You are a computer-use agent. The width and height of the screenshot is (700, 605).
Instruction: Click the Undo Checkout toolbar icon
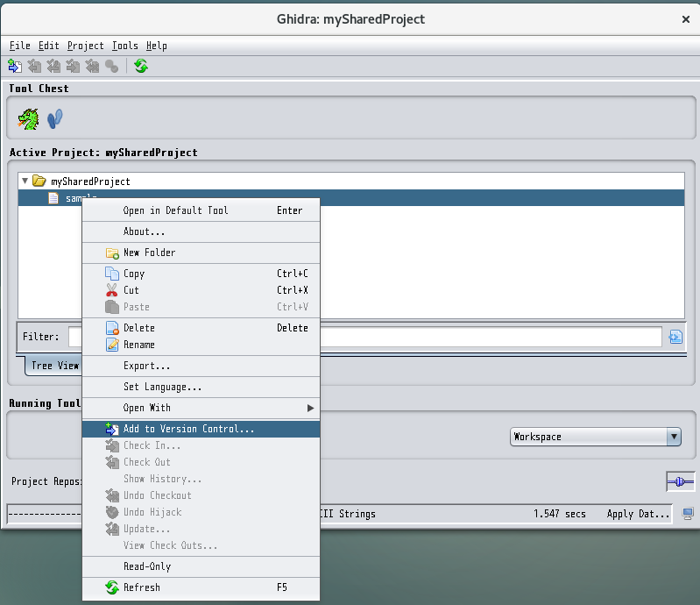coord(92,66)
